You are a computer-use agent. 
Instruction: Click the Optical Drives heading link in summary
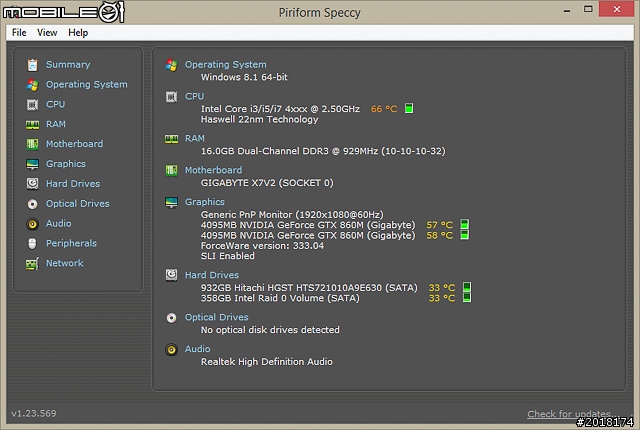(x=217, y=317)
